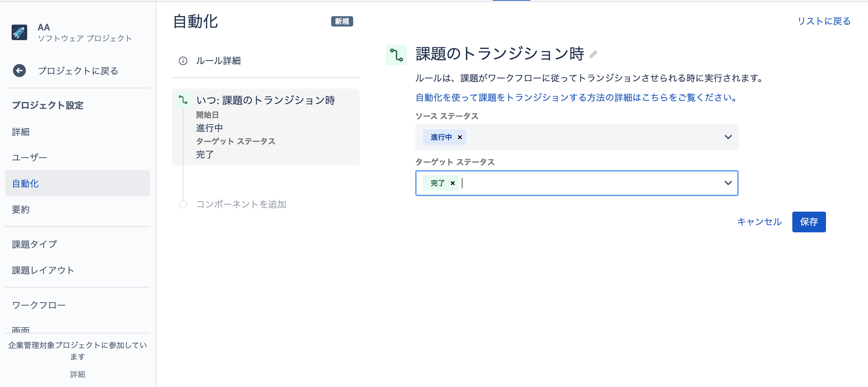Remove the 完了 tag with its × icon

click(453, 183)
